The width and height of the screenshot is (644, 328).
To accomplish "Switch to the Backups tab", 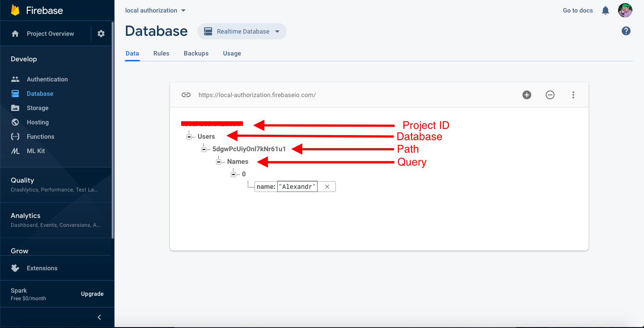I will [x=196, y=53].
